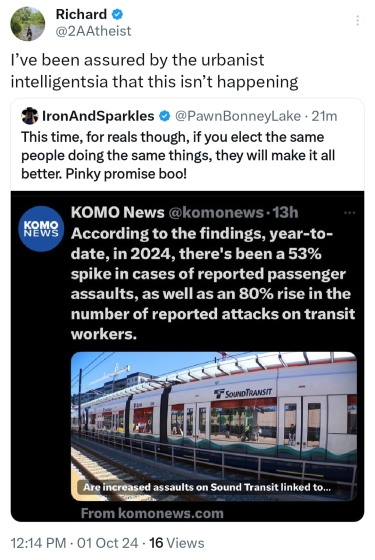The width and height of the screenshot is (375, 560).
Task: Open the three-dot more options menu
Action: 357,21
